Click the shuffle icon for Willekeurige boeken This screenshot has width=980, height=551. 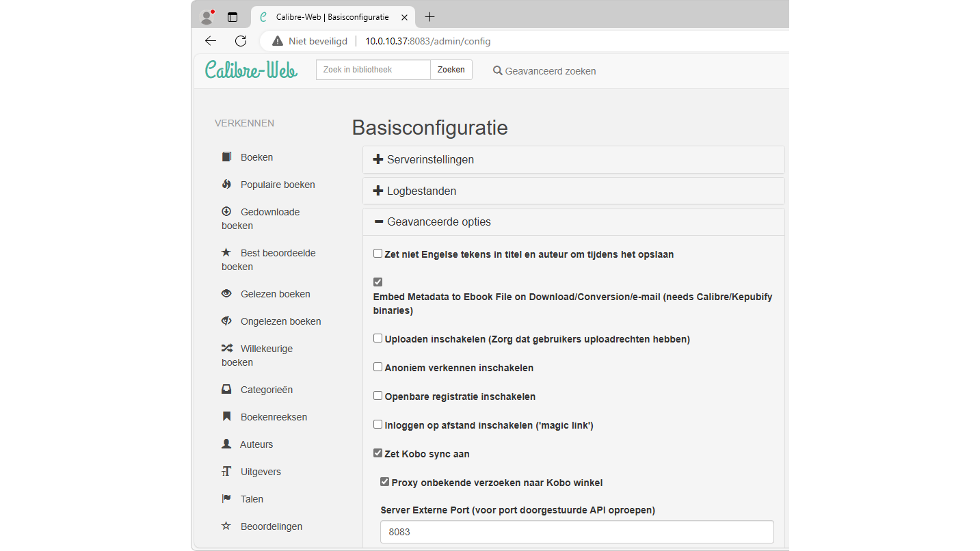tap(226, 349)
